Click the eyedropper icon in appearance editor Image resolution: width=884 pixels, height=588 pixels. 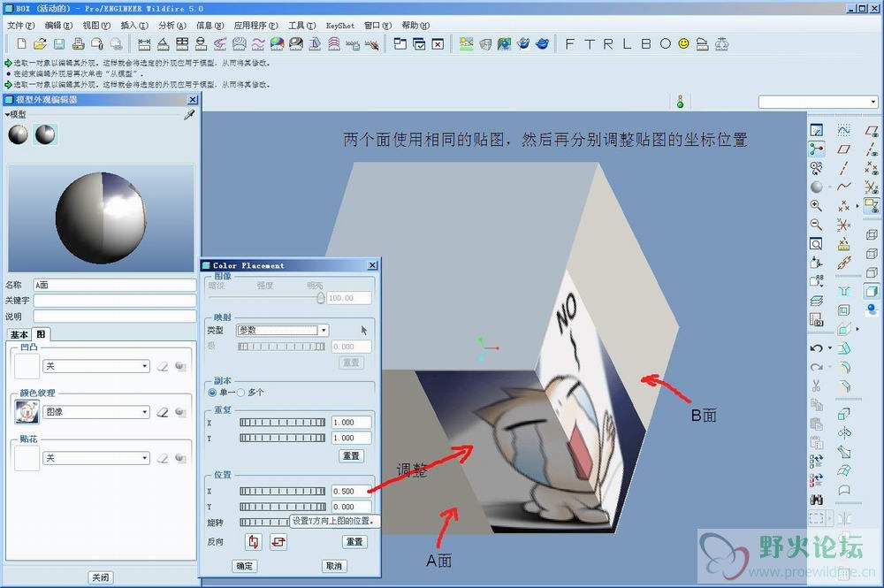tap(189, 114)
